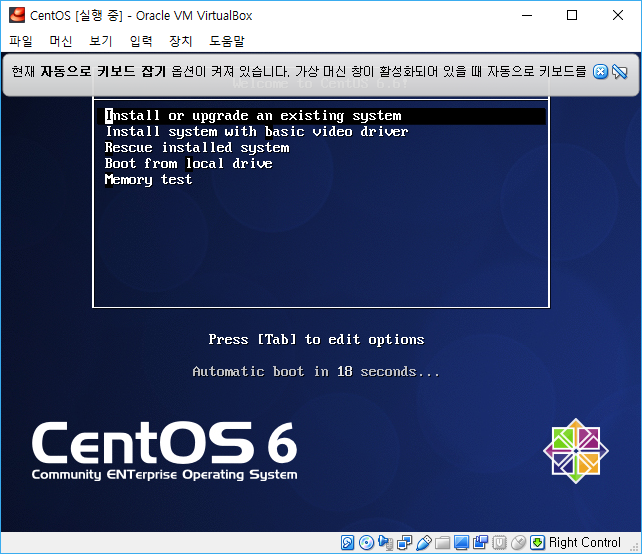Click the display settings status icon

point(461,542)
